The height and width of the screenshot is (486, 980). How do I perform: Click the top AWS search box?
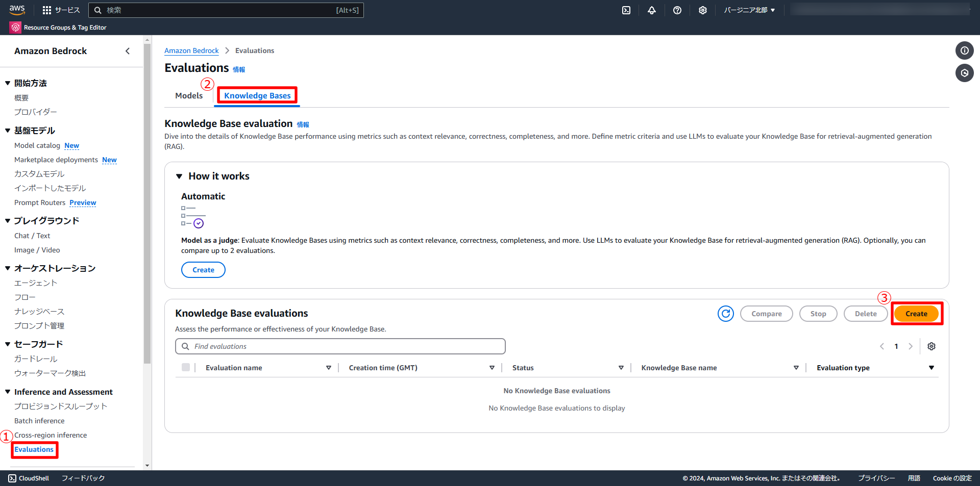(226, 10)
